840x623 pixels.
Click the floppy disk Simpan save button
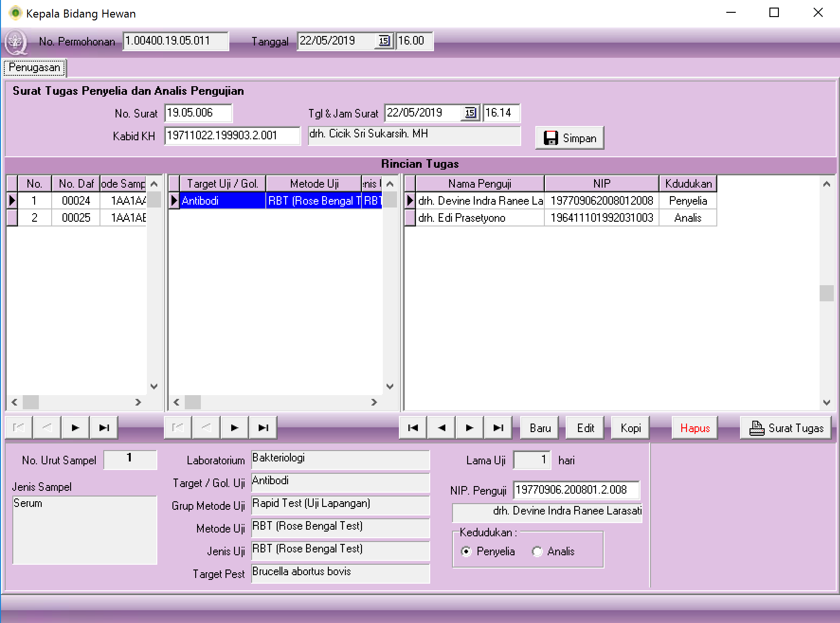click(569, 138)
